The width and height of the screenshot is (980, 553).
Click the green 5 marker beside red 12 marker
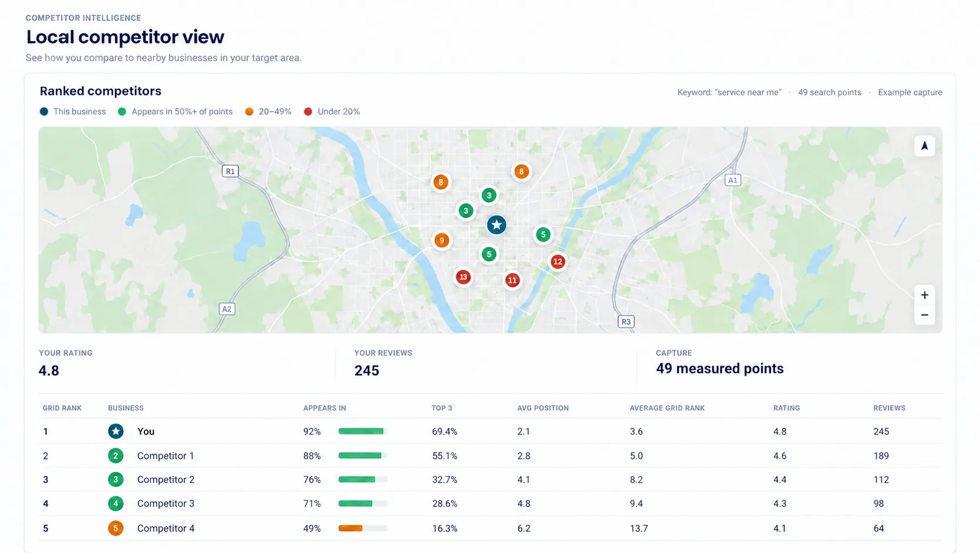543,234
